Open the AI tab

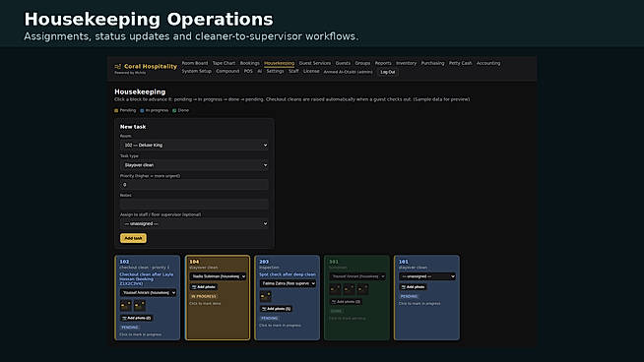click(260, 72)
